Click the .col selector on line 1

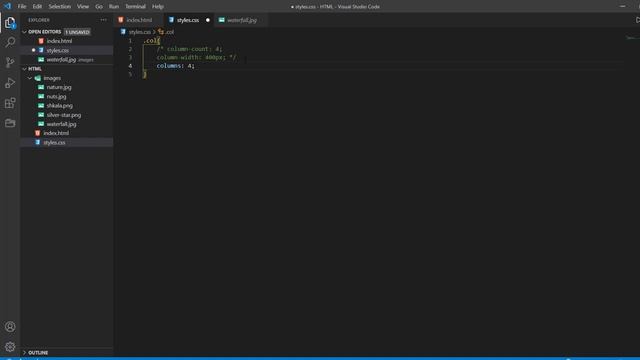150,40
